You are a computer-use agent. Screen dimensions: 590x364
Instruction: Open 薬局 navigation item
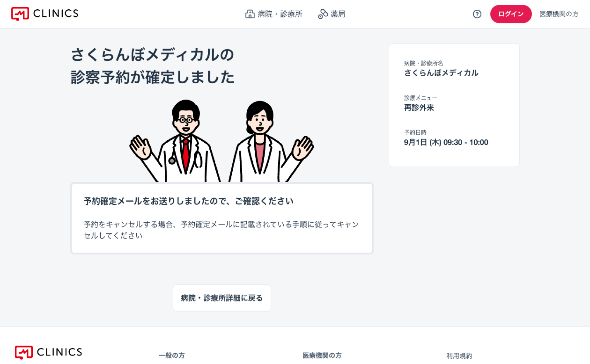[332, 14]
